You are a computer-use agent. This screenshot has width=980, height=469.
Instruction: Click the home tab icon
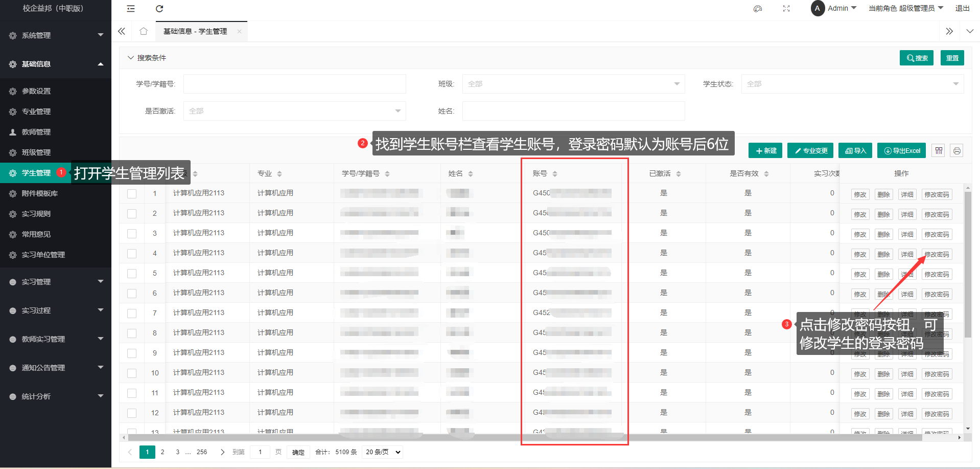coord(144,31)
